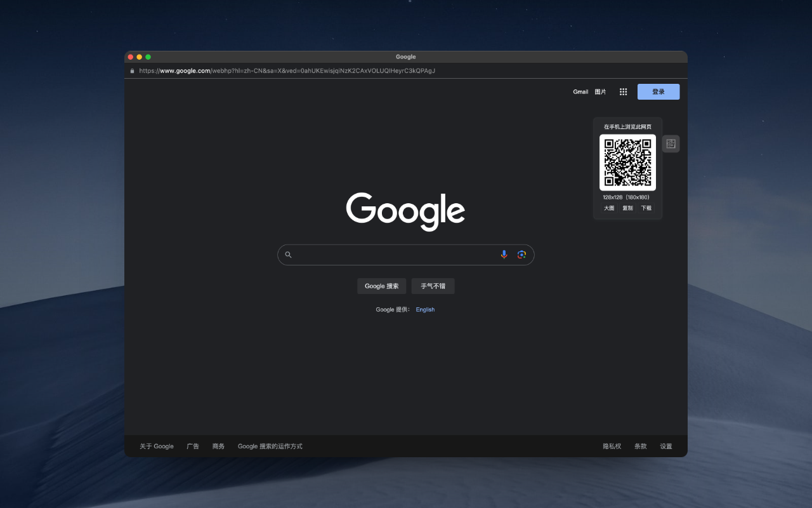Open Google Lens image search icon
The width and height of the screenshot is (812, 508).
click(x=521, y=255)
